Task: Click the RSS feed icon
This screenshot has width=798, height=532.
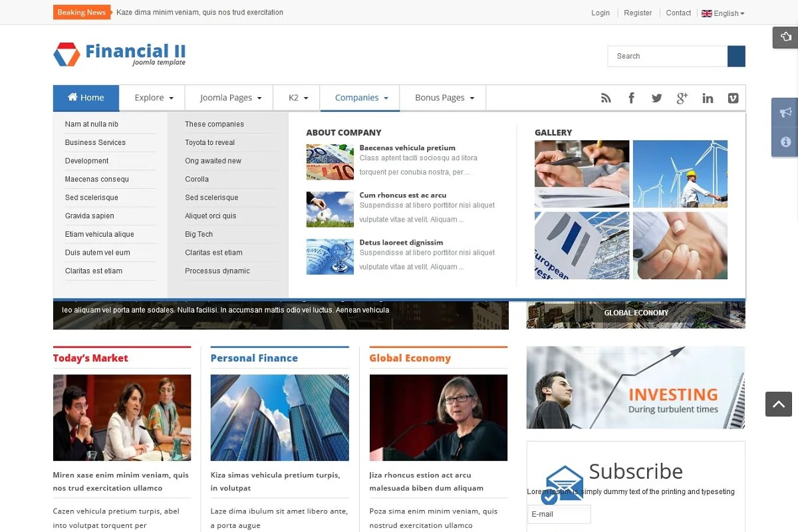Action: click(x=606, y=98)
